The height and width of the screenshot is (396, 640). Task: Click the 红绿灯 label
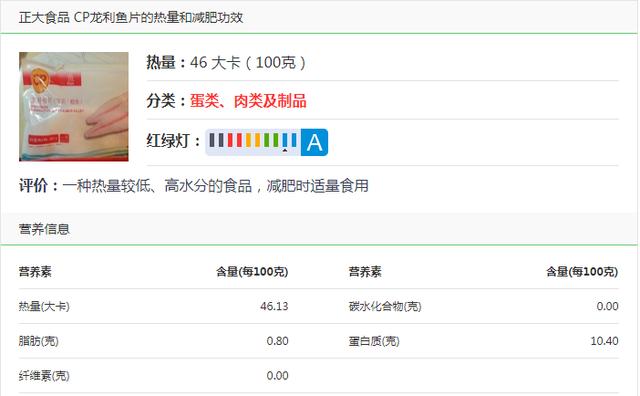tap(173, 141)
